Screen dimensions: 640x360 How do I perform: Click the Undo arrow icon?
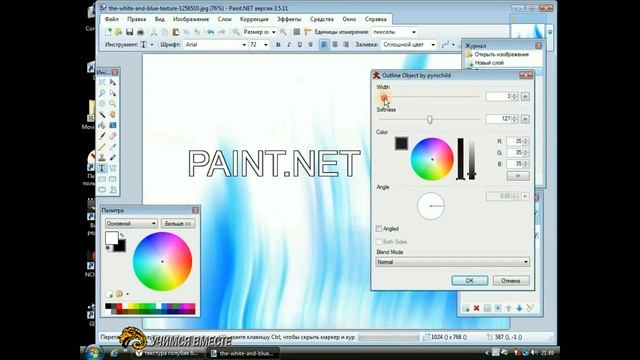(211, 32)
